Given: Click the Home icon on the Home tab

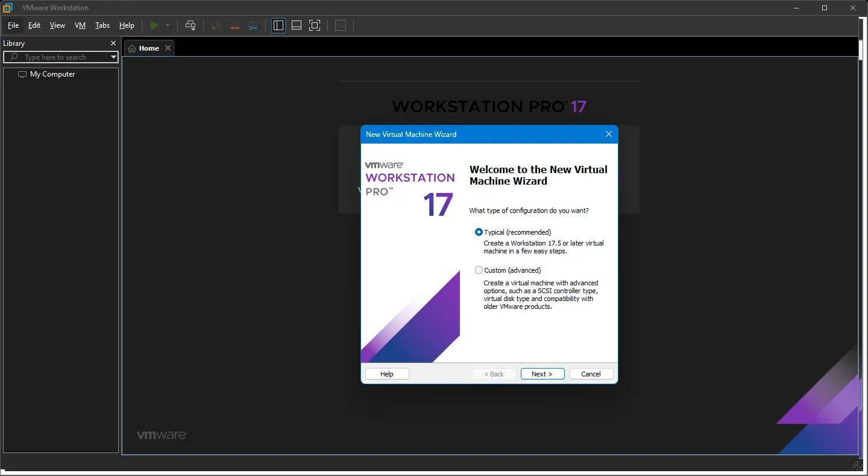Looking at the screenshot, I should click(x=131, y=48).
